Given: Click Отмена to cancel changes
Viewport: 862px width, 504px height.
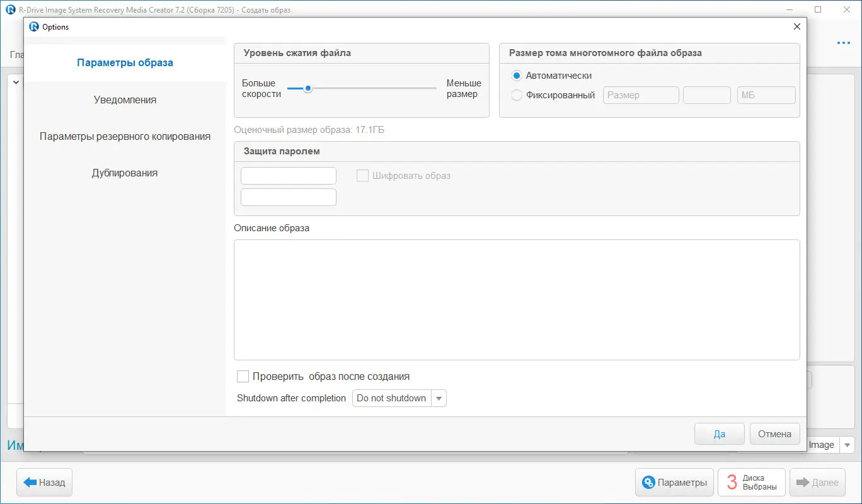Looking at the screenshot, I should coord(774,433).
